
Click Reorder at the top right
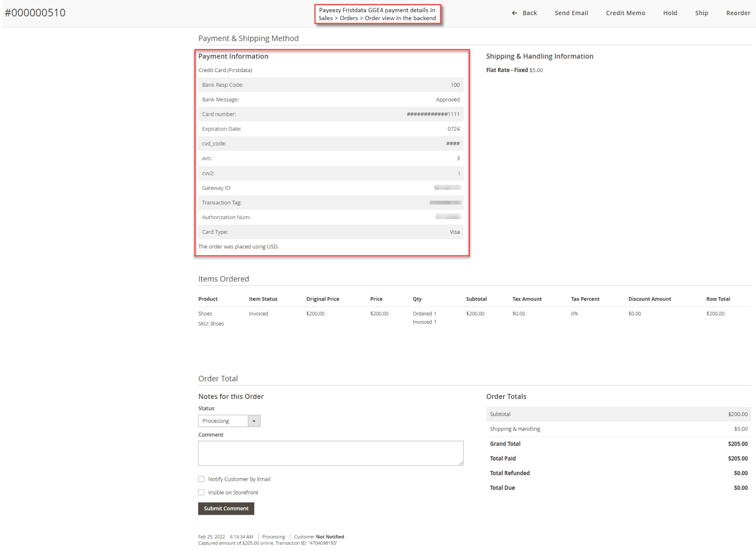738,13
